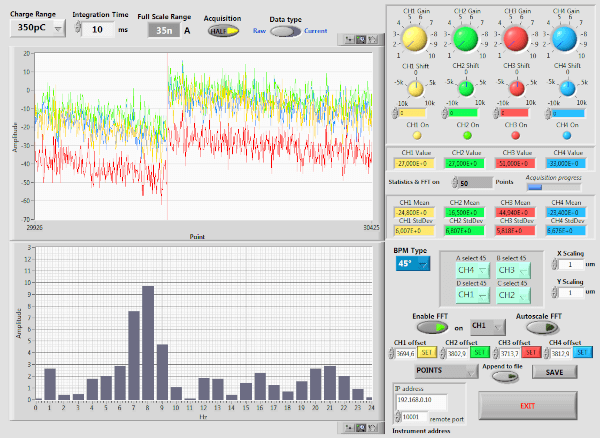Screen dimensions: 600x438
Task: Toggle the Autoscale FFT switch
Action: pyautogui.click(x=544, y=326)
